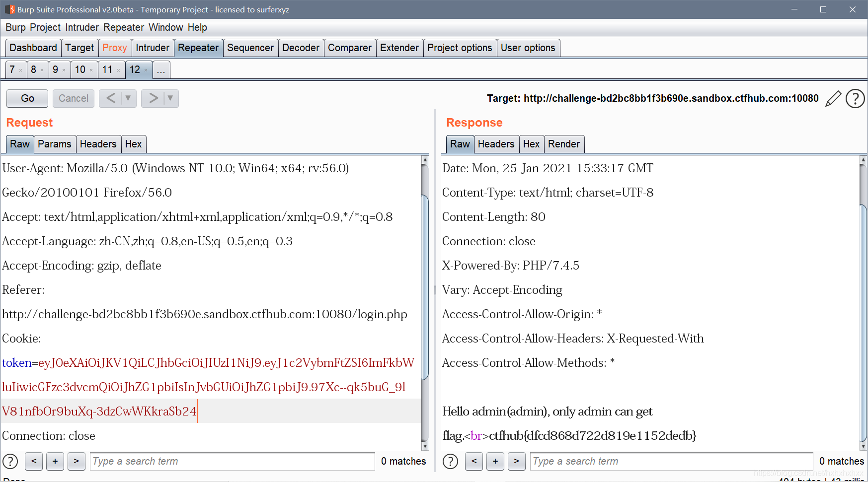
Task: Show response Headers view
Action: 496,144
